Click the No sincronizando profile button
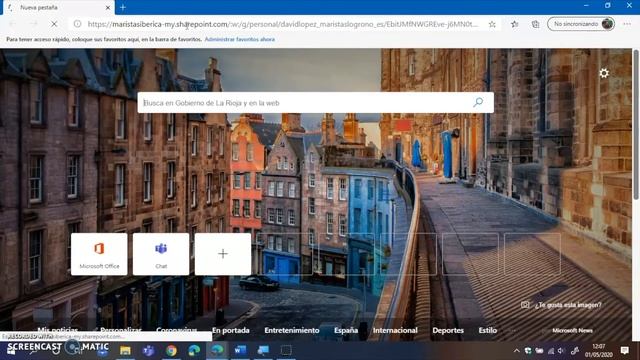 point(581,24)
